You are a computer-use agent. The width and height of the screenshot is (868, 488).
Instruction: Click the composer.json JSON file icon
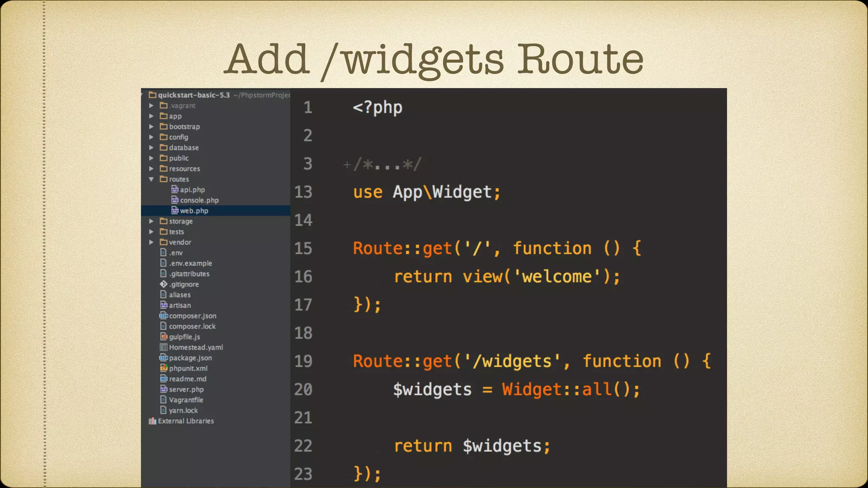(164, 316)
